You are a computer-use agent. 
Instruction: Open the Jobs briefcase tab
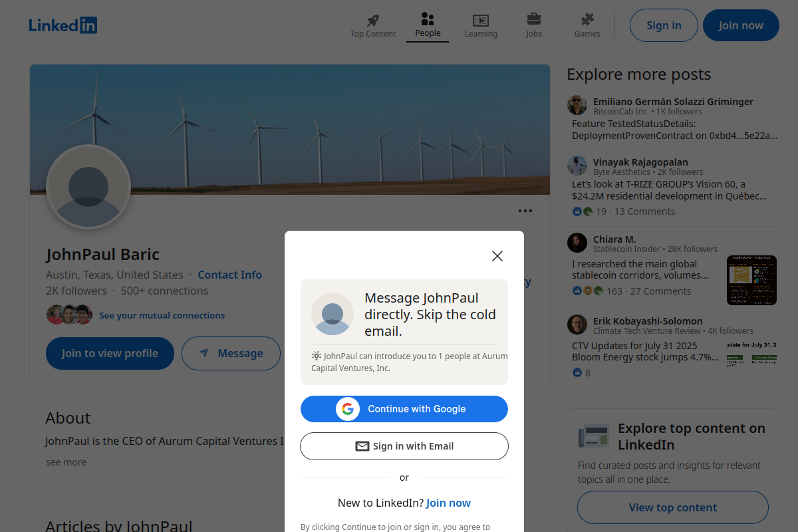[534, 25]
